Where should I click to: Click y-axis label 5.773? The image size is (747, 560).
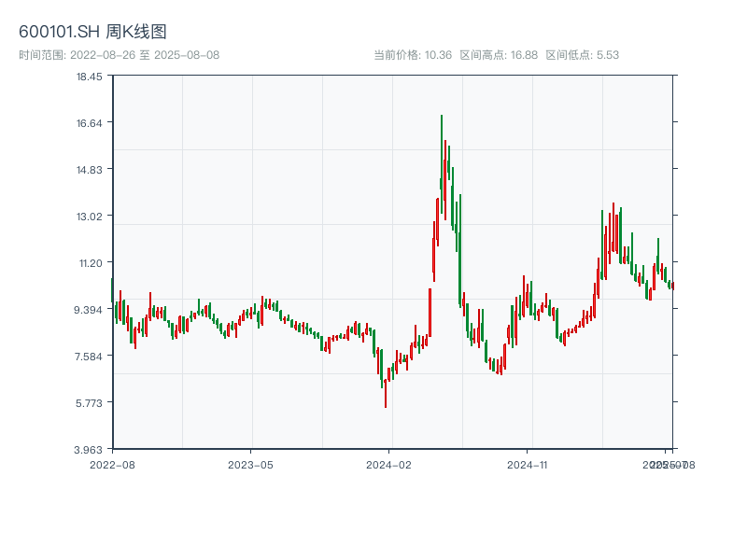[x=89, y=403]
